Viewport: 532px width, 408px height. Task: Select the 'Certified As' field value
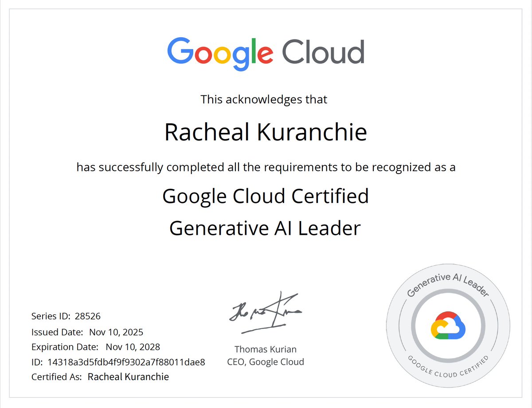(x=129, y=377)
